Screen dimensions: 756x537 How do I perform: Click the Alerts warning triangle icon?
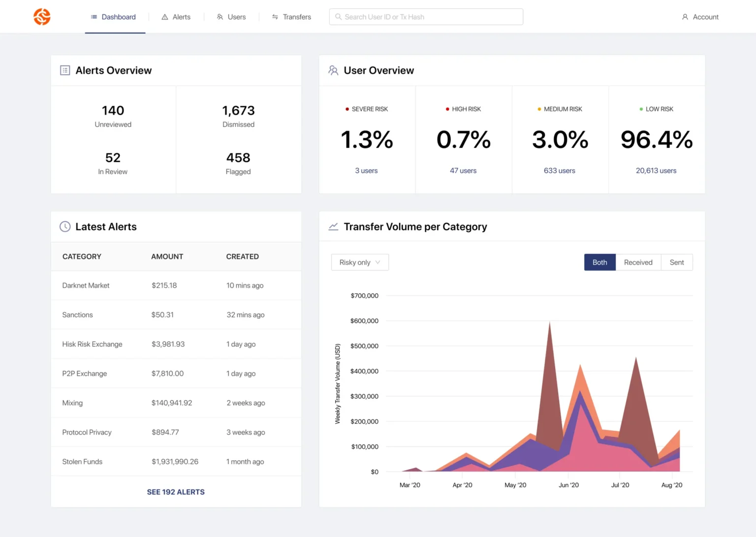click(164, 16)
